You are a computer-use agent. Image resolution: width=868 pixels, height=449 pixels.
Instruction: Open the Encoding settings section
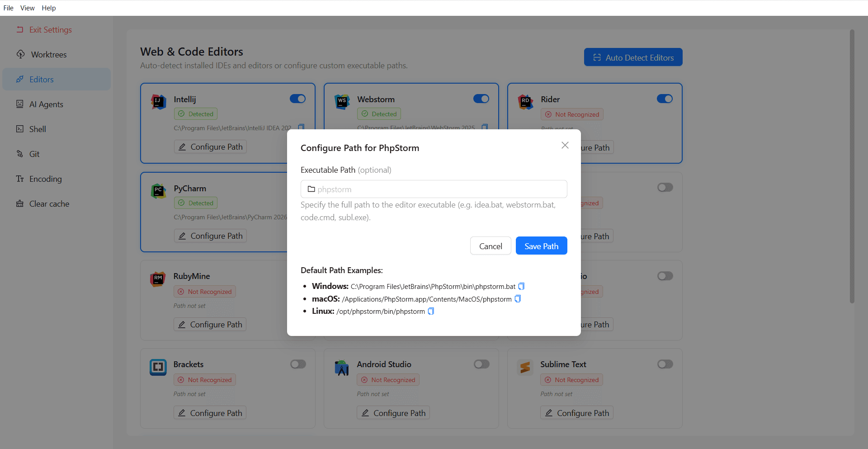[x=57, y=179]
